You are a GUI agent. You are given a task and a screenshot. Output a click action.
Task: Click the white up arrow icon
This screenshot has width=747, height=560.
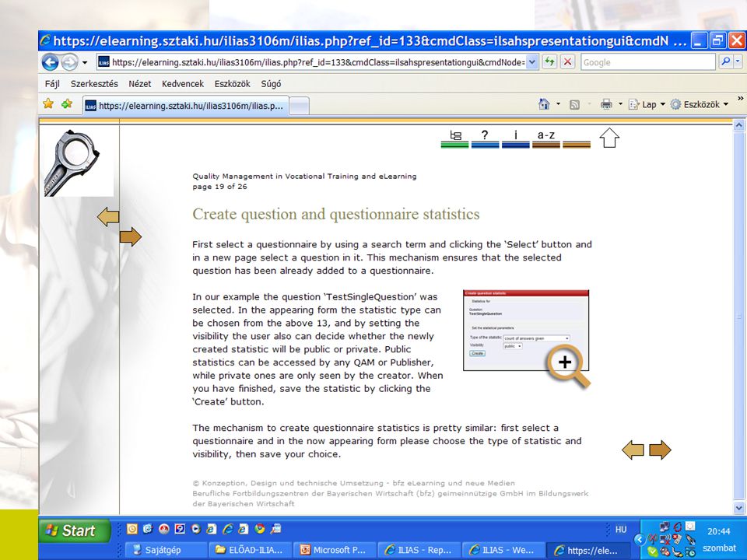tap(609, 138)
